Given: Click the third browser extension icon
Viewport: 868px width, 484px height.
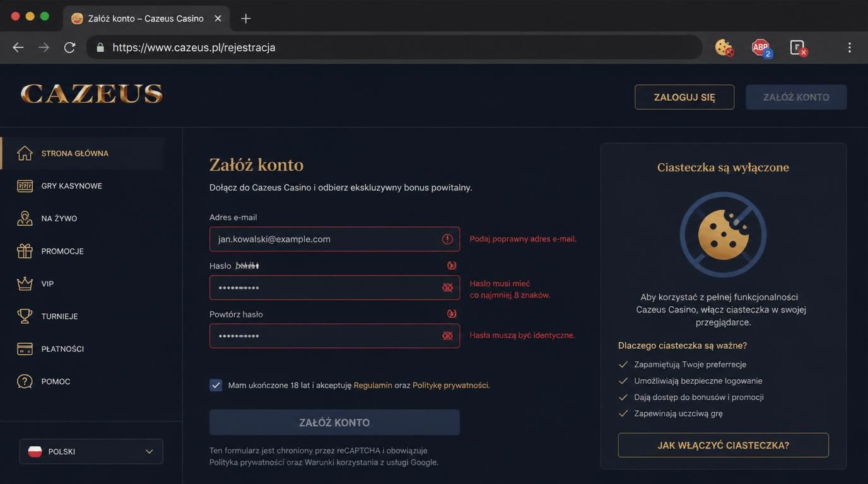Looking at the screenshot, I should coord(798,47).
